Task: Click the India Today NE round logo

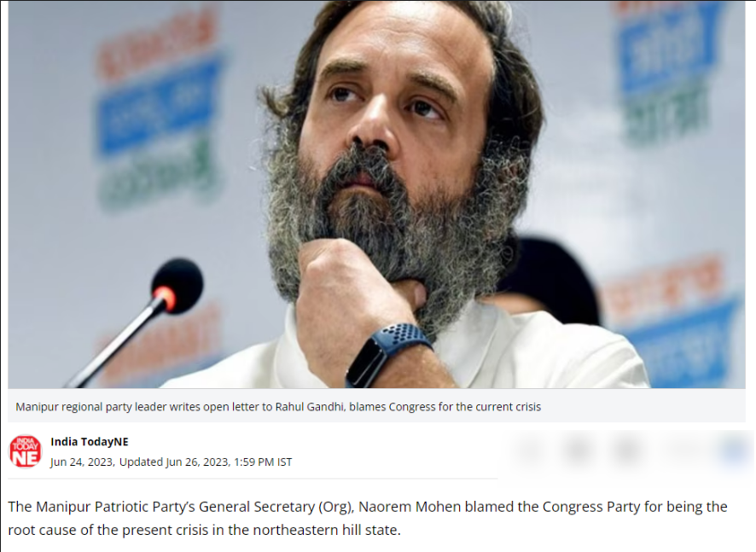Action: pos(25,451)
